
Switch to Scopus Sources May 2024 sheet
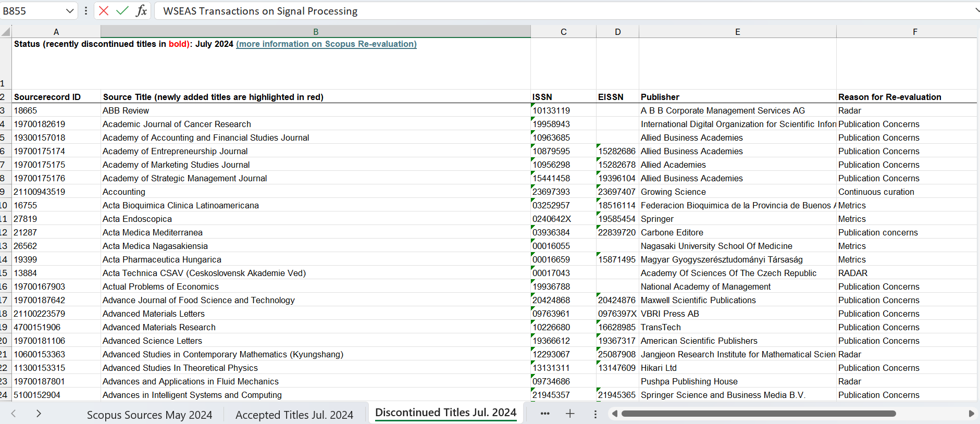[x=150, y=415]
